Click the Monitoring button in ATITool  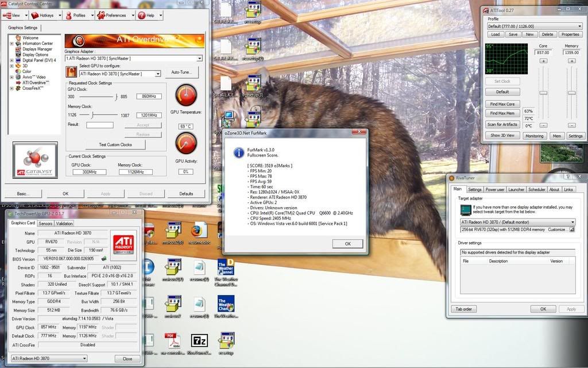[x=535, y=136]
